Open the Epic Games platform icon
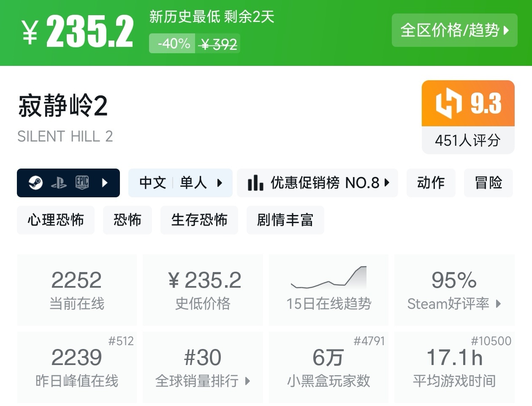 click(x=82, y=183)
